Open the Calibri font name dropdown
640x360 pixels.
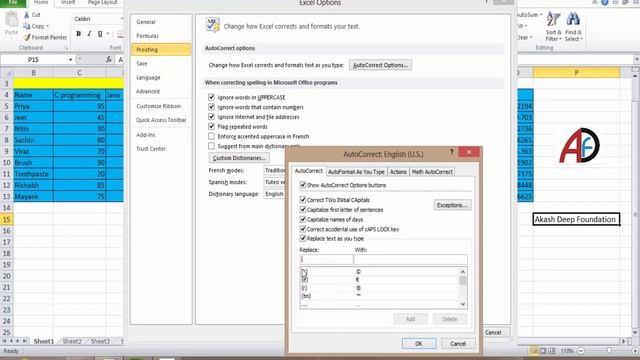(x=122, y=19)
